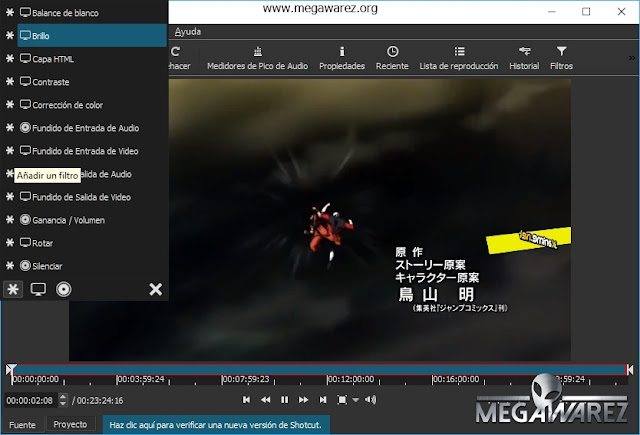This screenshot has height=435, width=640.
Task: Open the Lista de reproducción panel
Action: point(459,58)
